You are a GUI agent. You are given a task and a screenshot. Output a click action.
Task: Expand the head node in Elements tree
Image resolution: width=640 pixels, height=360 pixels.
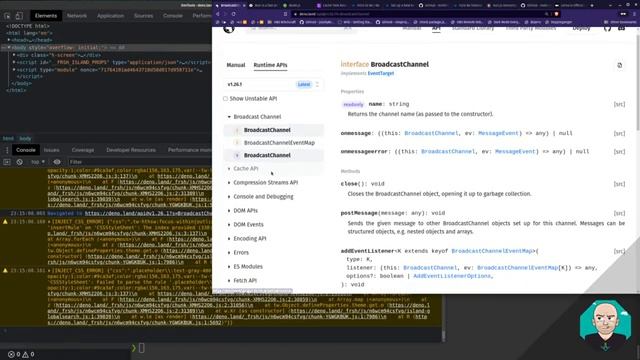(x=9, y=40)
